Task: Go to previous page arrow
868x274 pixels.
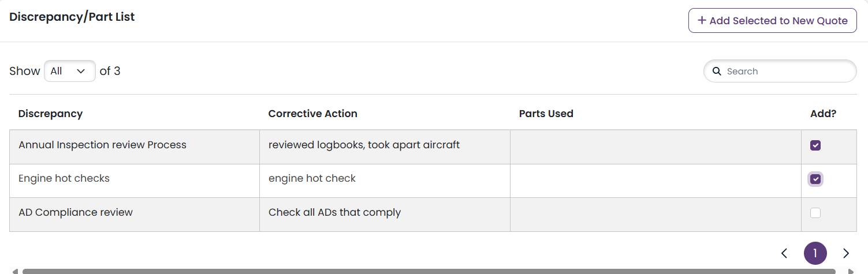Action: pyautogui.click(x=784, y=253)
